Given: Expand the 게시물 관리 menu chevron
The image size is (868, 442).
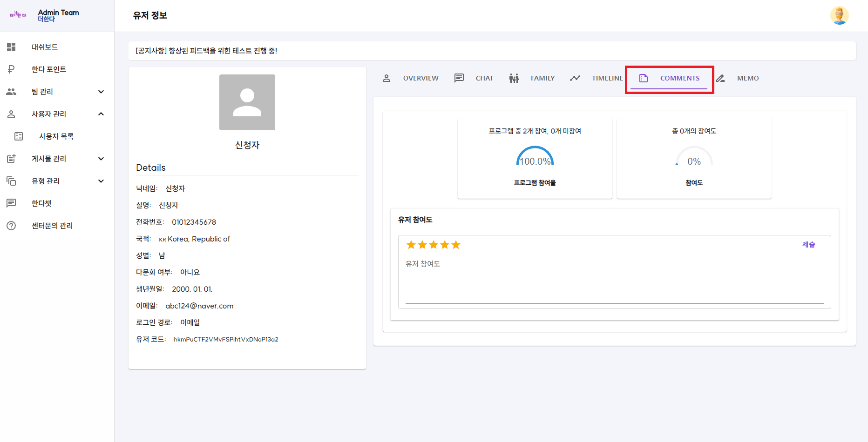Looking at the screenshot, I should coord(101,159).
